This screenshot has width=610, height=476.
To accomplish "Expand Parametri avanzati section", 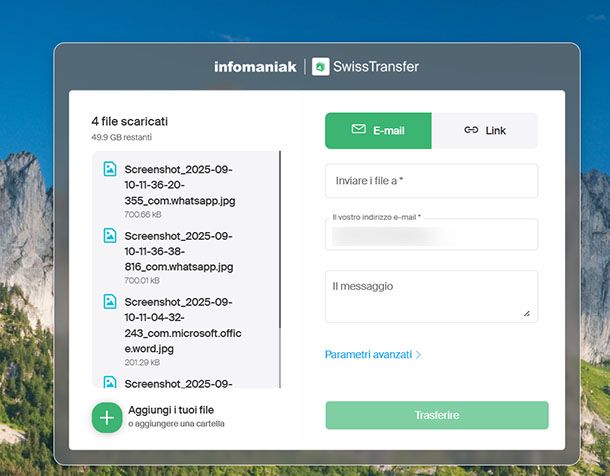I will pos(373,355).
